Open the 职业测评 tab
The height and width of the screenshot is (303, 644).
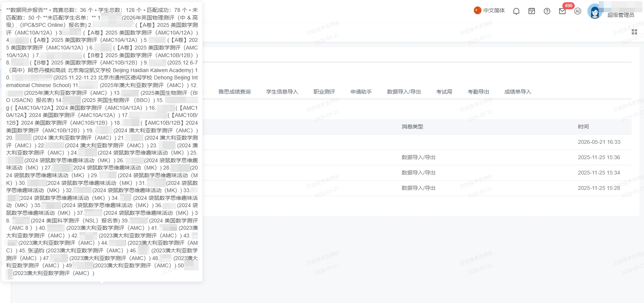324,92
